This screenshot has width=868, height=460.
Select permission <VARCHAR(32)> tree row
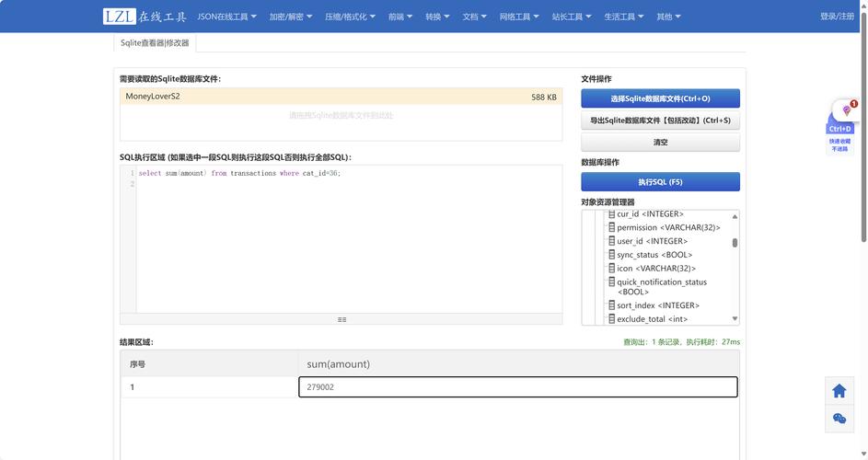coord(668,227)
